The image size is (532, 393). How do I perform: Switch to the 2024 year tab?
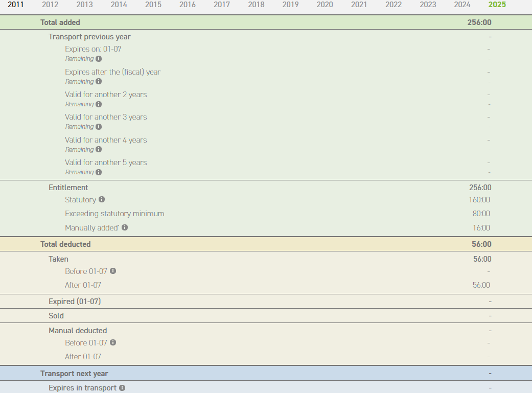(462, 5)
